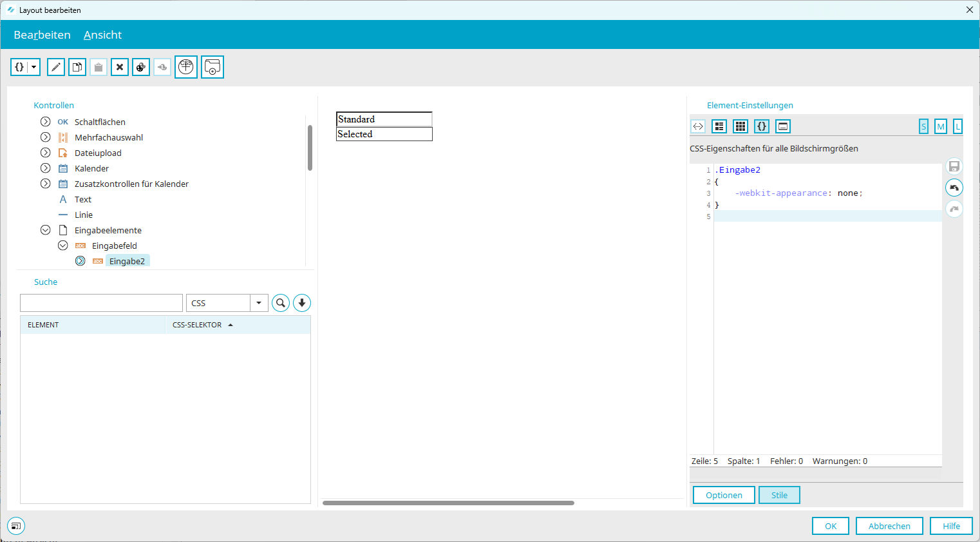Image resolution: width=980 pixels, height=542 pixels.
Task: Click the curly braces CSS toolbar button
Action: click(x=19, y=67)
